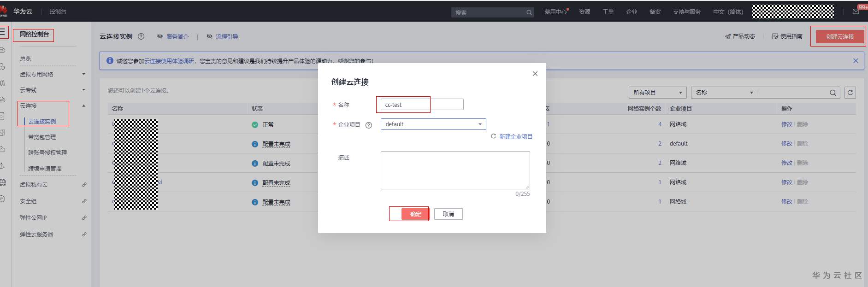Select 总览 in the sidebar
Screen dimensions: 868x287
pos(25,59)
